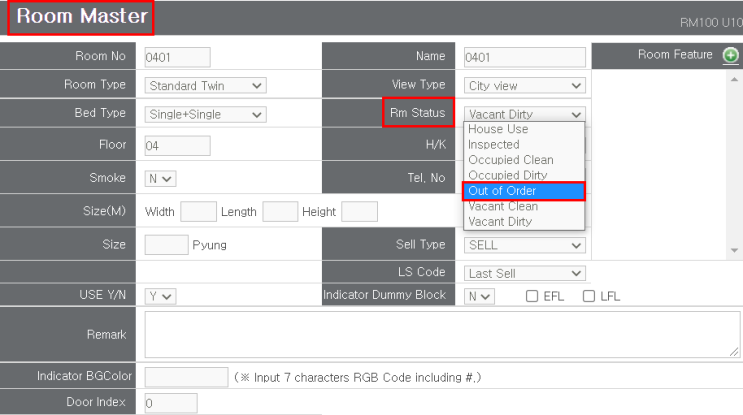Click the Length input field
Viewport: 743px width, 415px height.
tap(280, 211)
